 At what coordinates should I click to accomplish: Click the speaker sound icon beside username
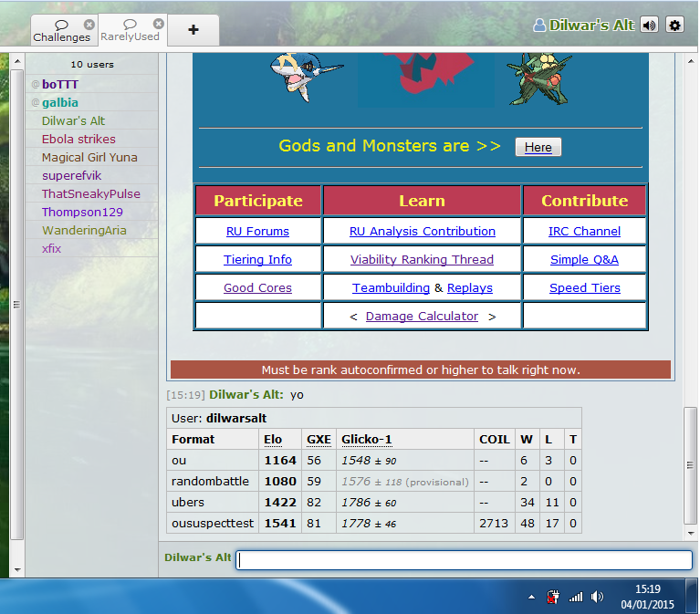(x=649, y=25)
